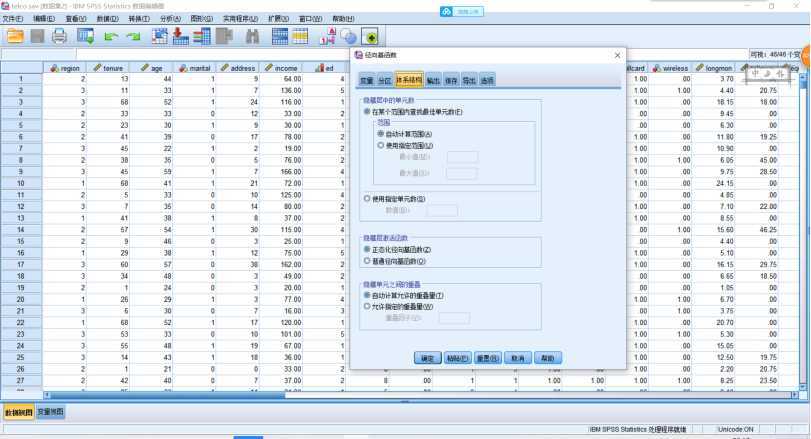Click the 径向基函数 dialog title icon
The image size is (811, 439).
359,55
